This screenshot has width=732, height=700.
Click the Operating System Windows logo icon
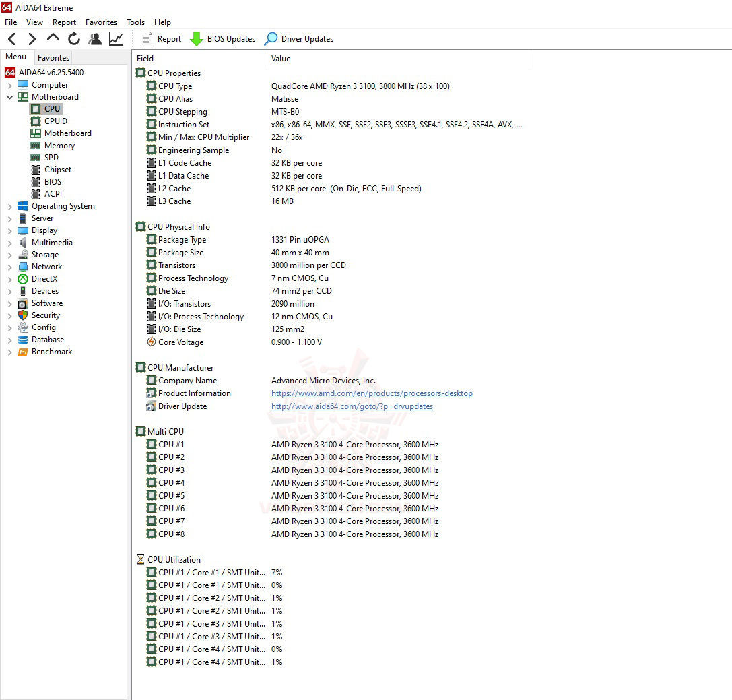(23, 206)
